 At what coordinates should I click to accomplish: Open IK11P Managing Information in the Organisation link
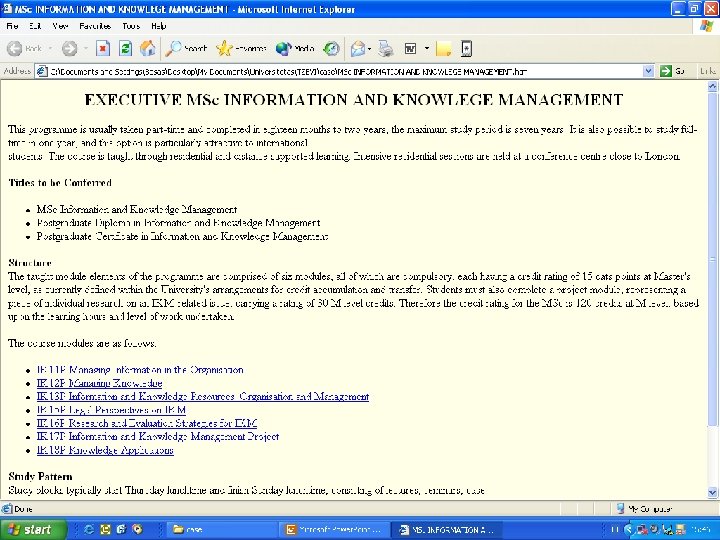coord(140,370)
